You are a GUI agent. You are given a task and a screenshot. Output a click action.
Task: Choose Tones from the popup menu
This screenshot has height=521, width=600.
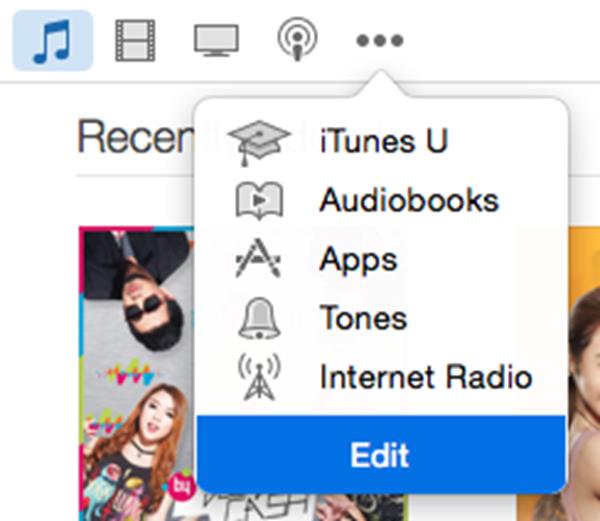[363, 317]
